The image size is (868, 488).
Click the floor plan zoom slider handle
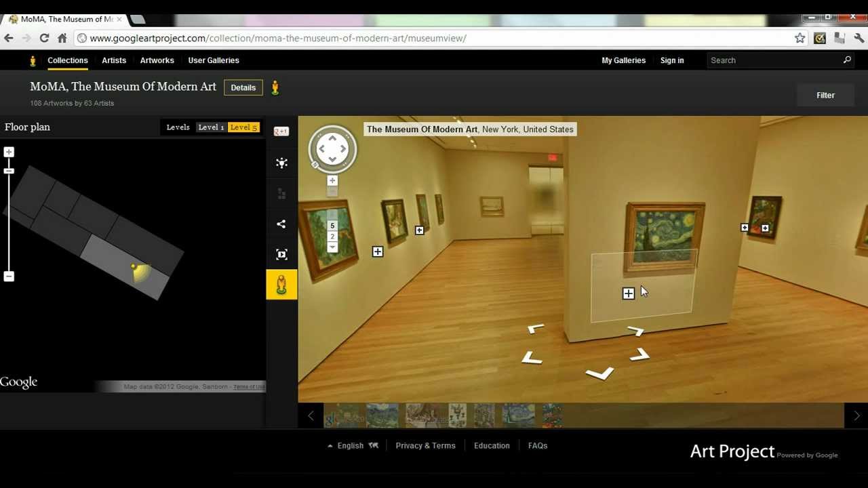[9, 171]
